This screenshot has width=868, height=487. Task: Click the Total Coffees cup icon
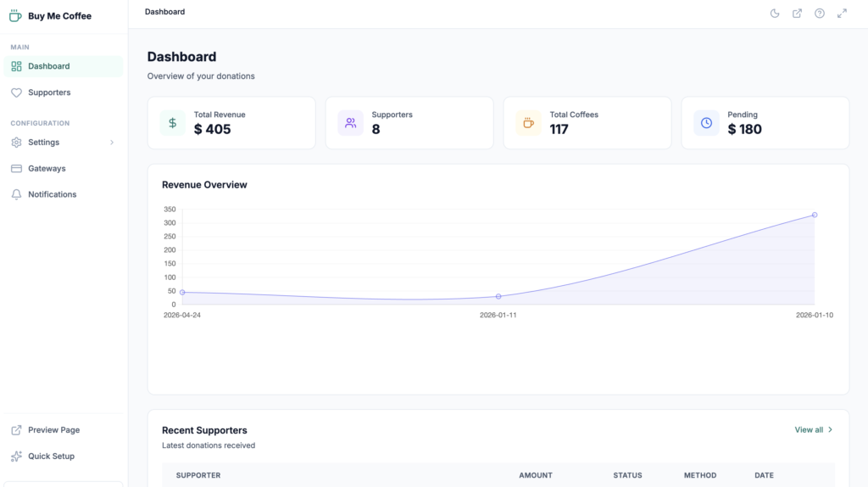[529, 123]
